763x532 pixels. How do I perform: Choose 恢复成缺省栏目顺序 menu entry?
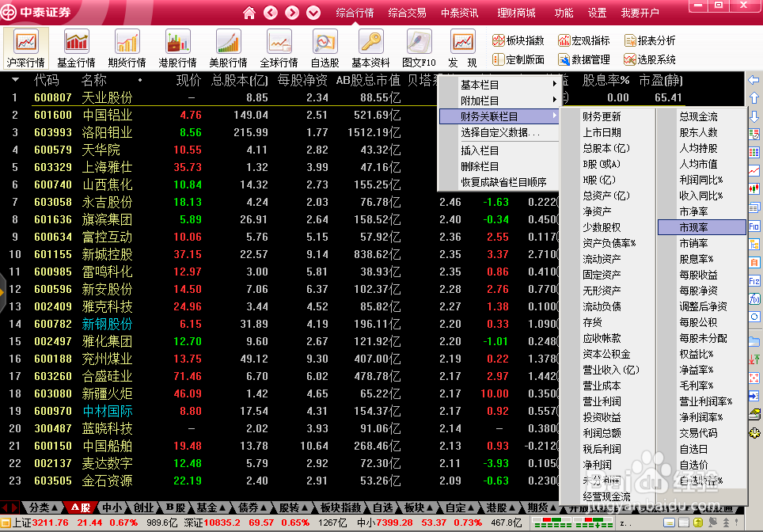pyautogui.click(x=499, y=182)
